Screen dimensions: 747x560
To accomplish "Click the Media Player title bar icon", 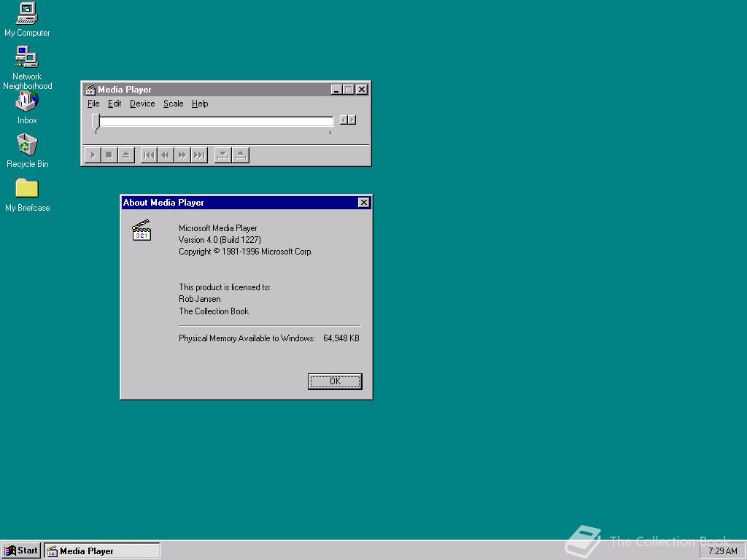I will pos(90,90).
